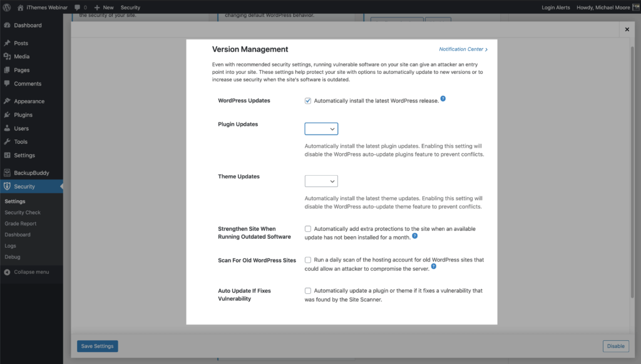Click the Disable button
Viewport: 641px width, 364px height.
(x=616, y=346)
